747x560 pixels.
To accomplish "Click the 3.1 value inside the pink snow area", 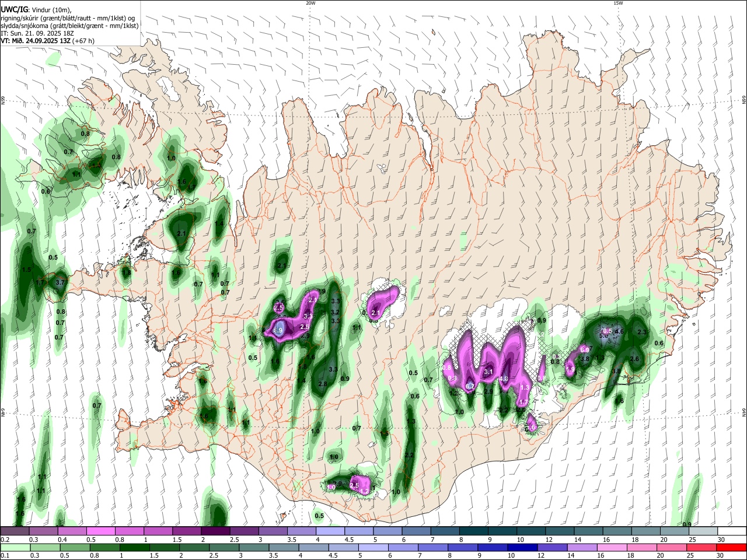I will [x=489, y=372].
